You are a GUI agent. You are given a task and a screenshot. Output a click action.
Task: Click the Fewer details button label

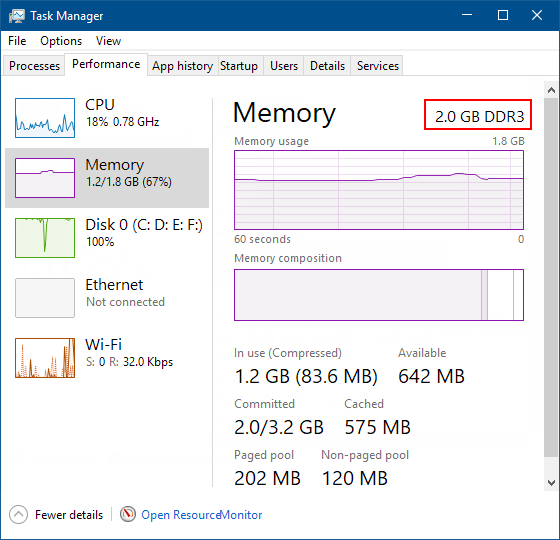69,515
